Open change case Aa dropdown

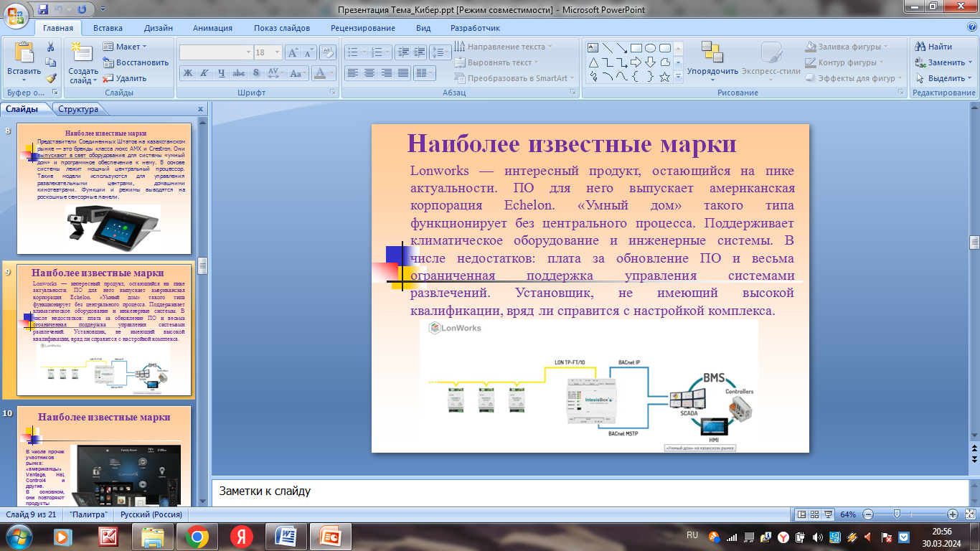point(298,72)
